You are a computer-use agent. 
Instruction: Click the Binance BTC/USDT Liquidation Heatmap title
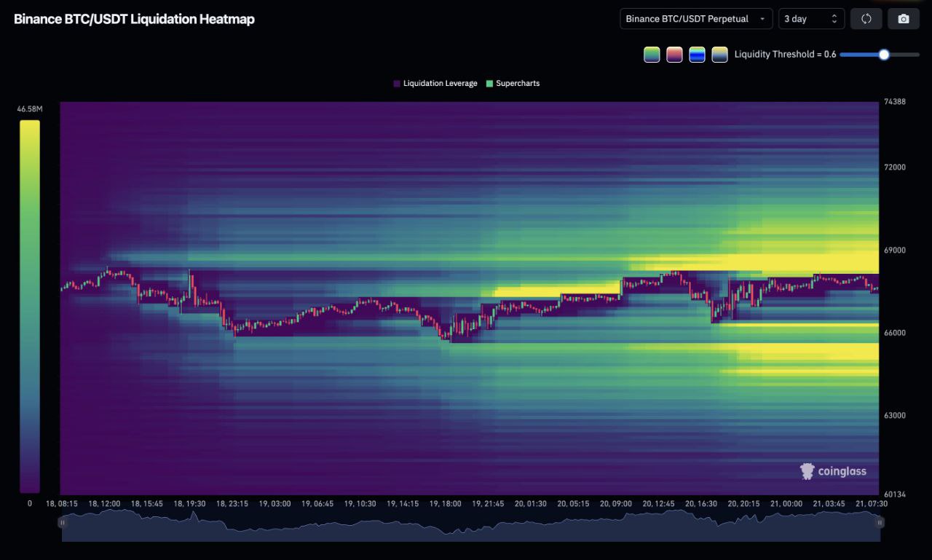134,20
